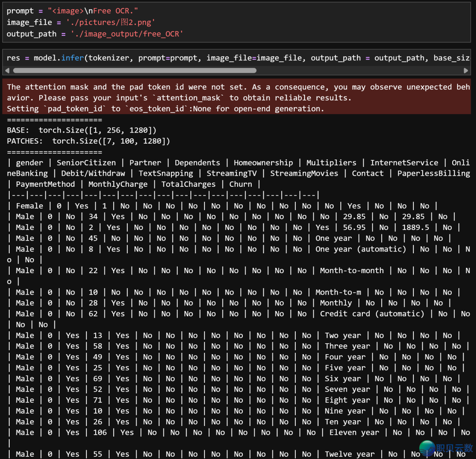Click the BASE torch.Size output line

82,130
